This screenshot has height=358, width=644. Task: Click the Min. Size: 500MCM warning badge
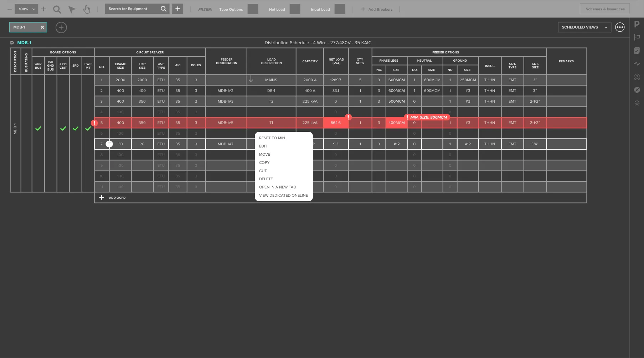pos(427,117)
